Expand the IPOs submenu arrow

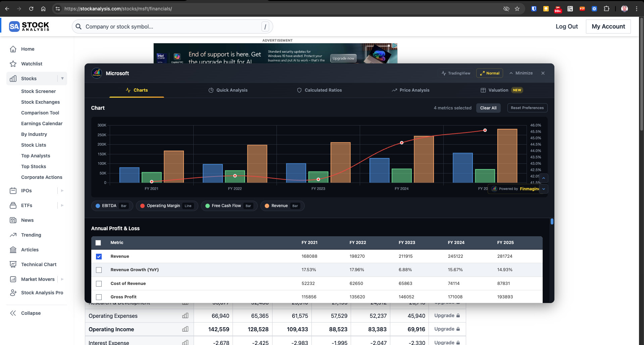click(62, 191)
